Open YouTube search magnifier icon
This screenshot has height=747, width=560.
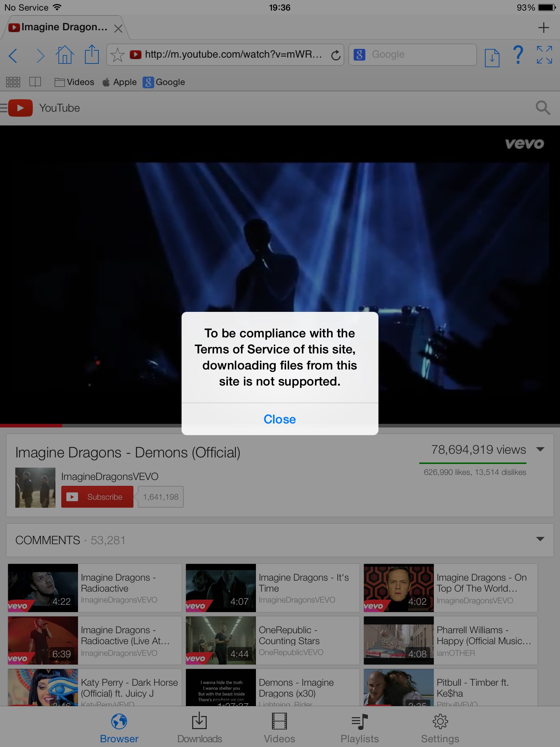click(x=543, y=108)
